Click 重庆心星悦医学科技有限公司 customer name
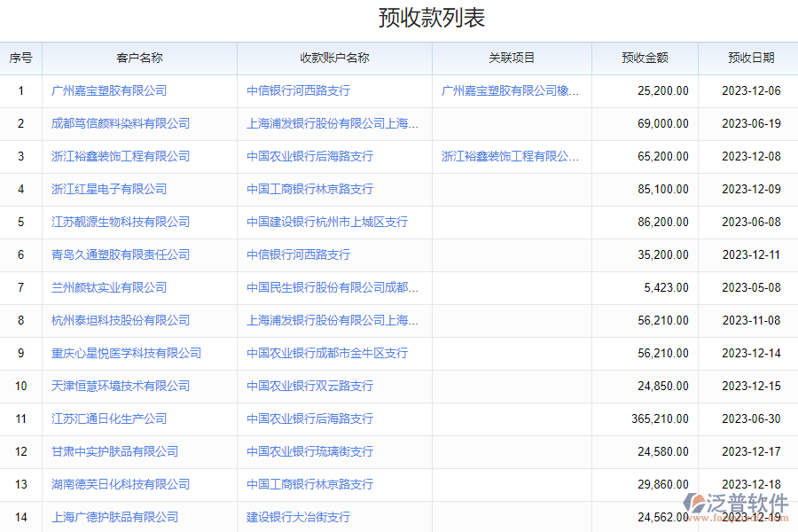 pyautogui.click(x=126, y=353)
